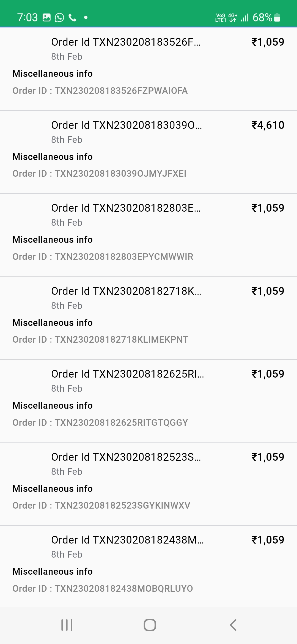Viewport: 297px width, 644px height.
Task: Open order TXN230208183526F… transaction
Action: click(x=126, y=42)
